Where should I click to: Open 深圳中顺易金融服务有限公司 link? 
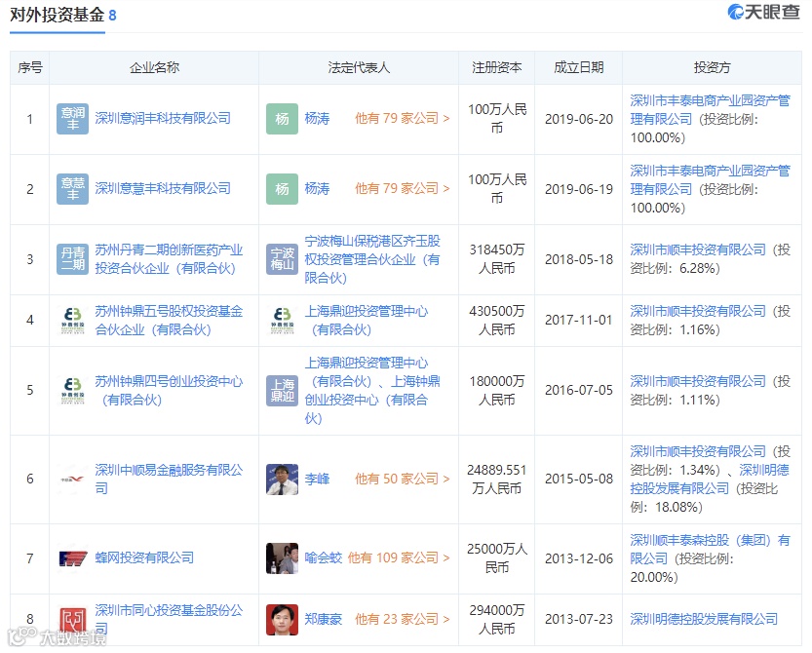click(x=169, y=479)
